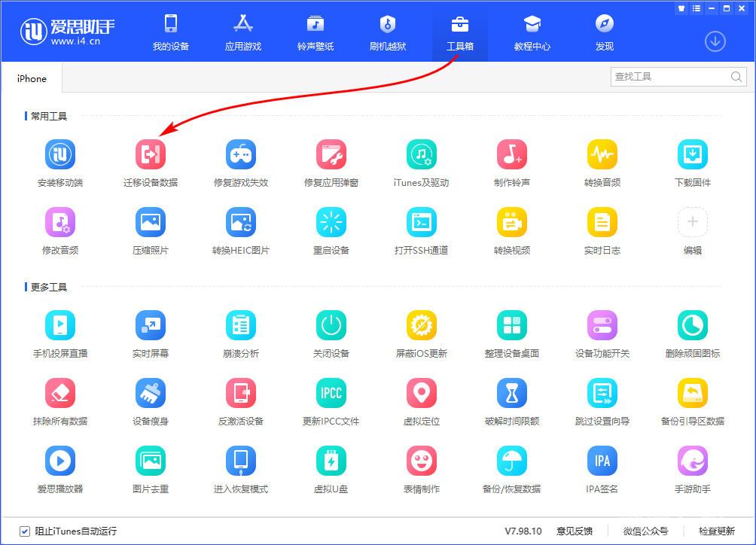
Task: Uncheck 阻止iTunes自动运行 option
Action: tap(23, 531)
